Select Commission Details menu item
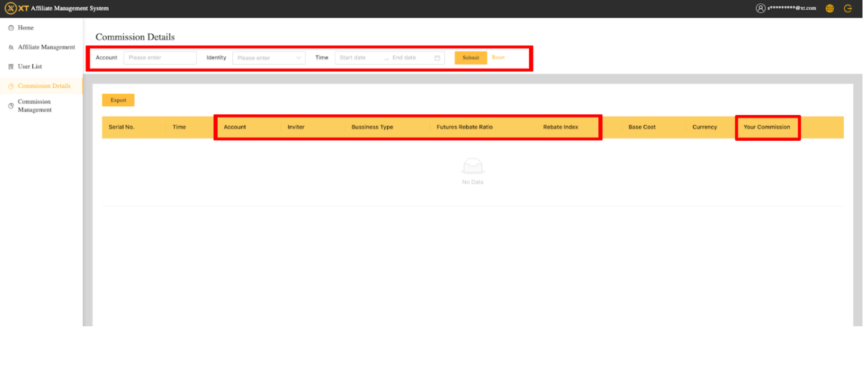This screenshot has height=380, width=868. coord(44,86)
